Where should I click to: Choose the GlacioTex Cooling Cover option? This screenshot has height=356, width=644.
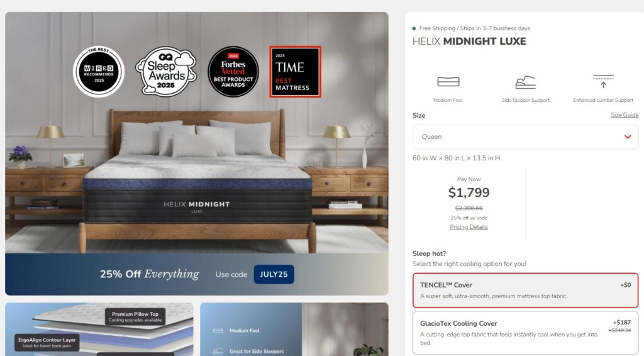point(525,333)
